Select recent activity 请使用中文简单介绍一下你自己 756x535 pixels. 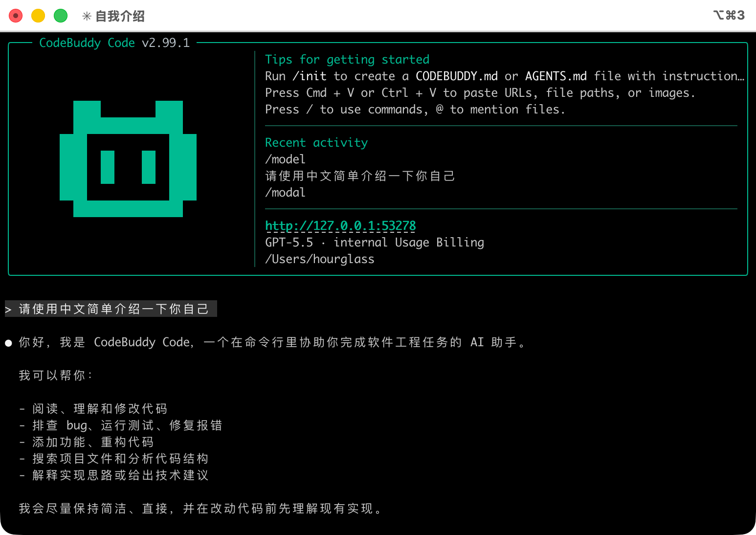coord(360,176)
